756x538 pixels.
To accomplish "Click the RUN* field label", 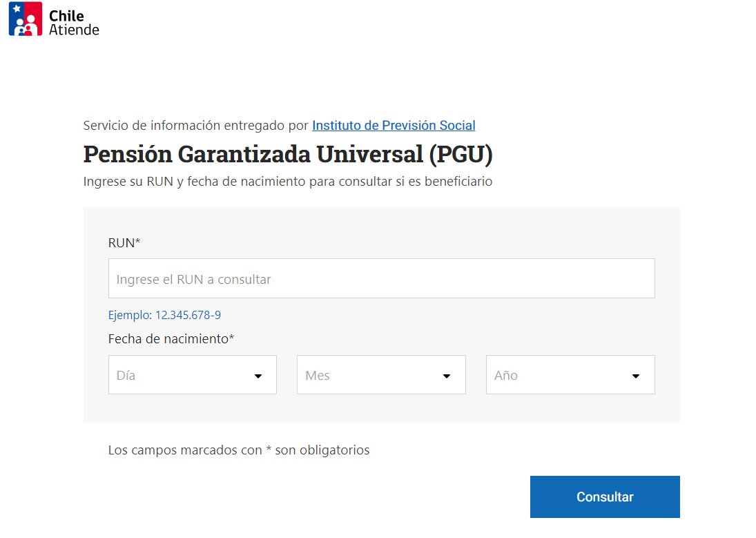I will [x=124, y=242].
